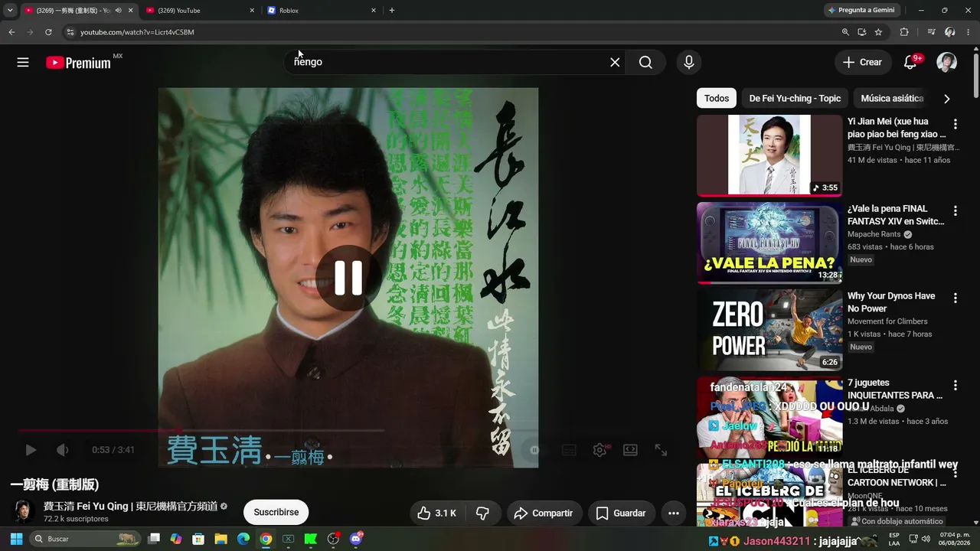View site information icon in address bar
Image resolution: width=980 pixels, height=551 pixels.
tap(70, 32)
